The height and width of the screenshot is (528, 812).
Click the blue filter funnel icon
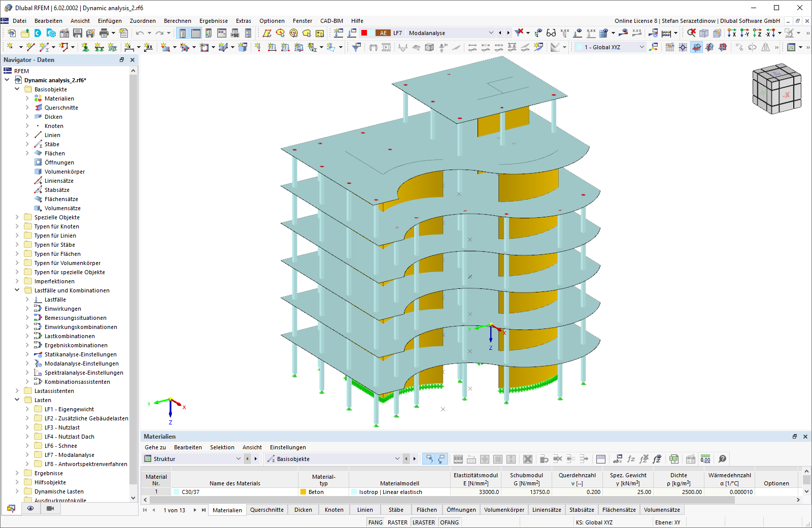coord(356,47)
